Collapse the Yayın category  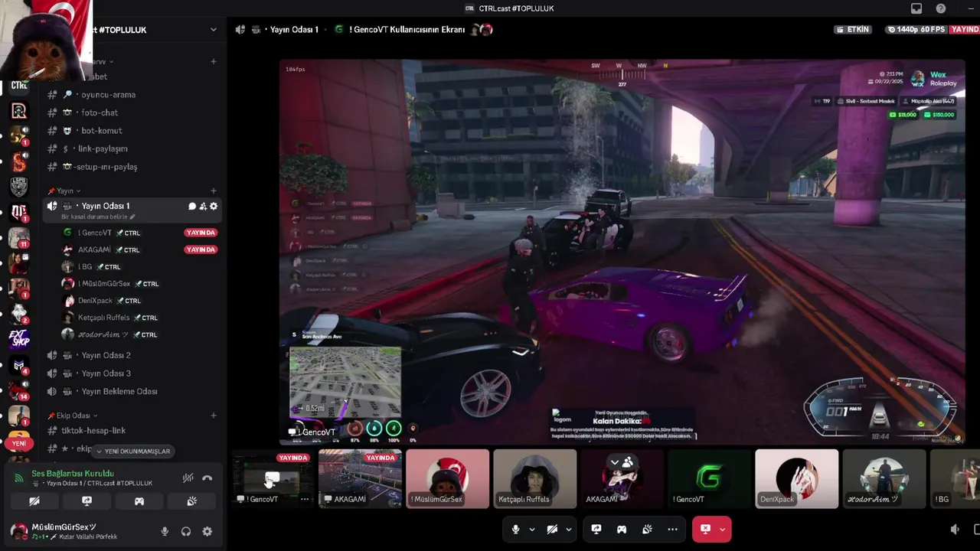[64, 191]
